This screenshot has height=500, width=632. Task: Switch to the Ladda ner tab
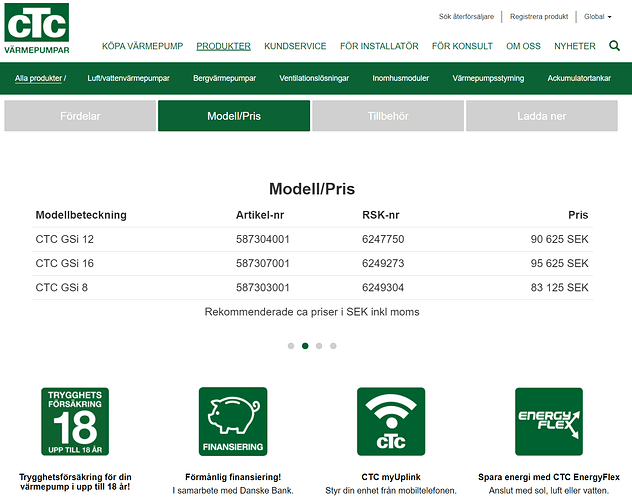point(542,116)
